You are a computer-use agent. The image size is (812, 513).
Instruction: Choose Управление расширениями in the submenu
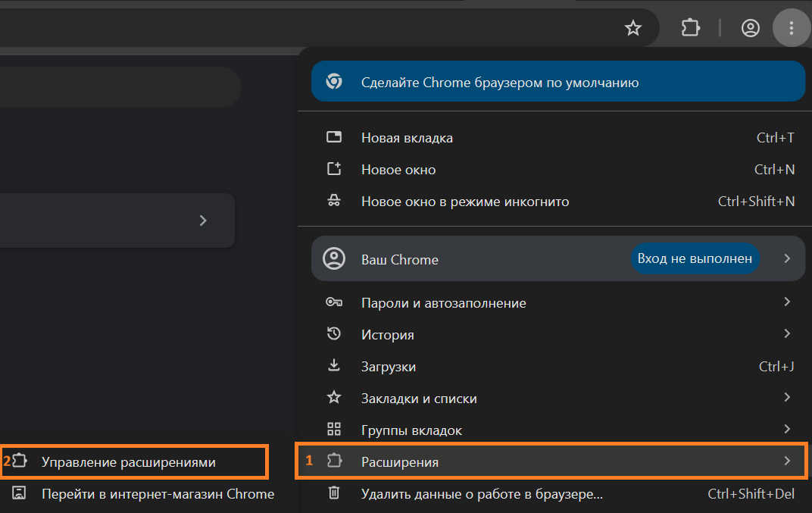click(x=135, y=461)
